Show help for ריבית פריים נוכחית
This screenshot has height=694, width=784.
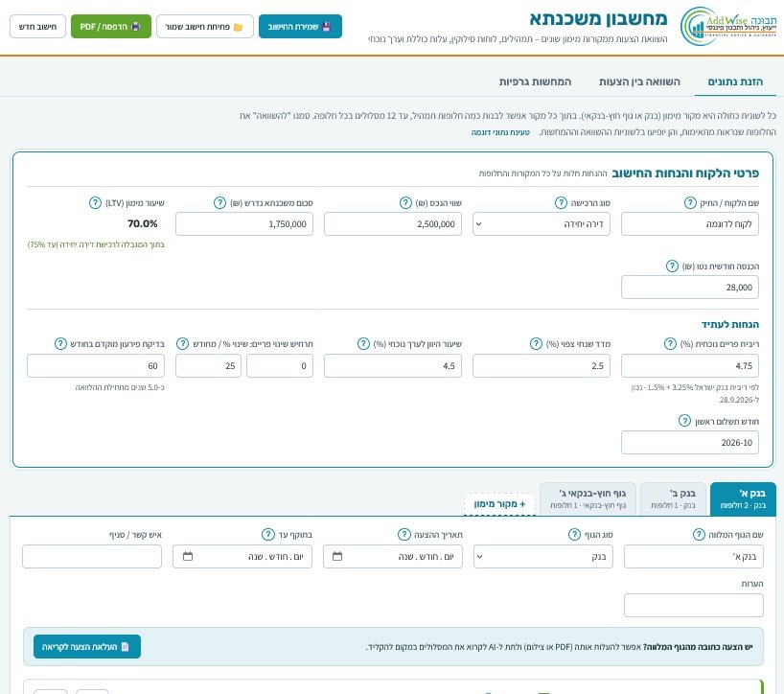coord(670,343)
